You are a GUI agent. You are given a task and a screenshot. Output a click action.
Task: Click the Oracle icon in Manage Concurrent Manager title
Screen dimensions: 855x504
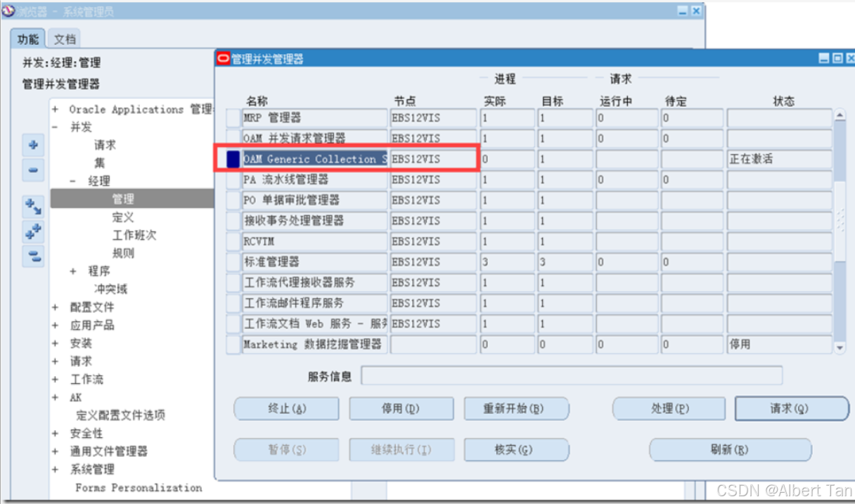tap(224, 59)
